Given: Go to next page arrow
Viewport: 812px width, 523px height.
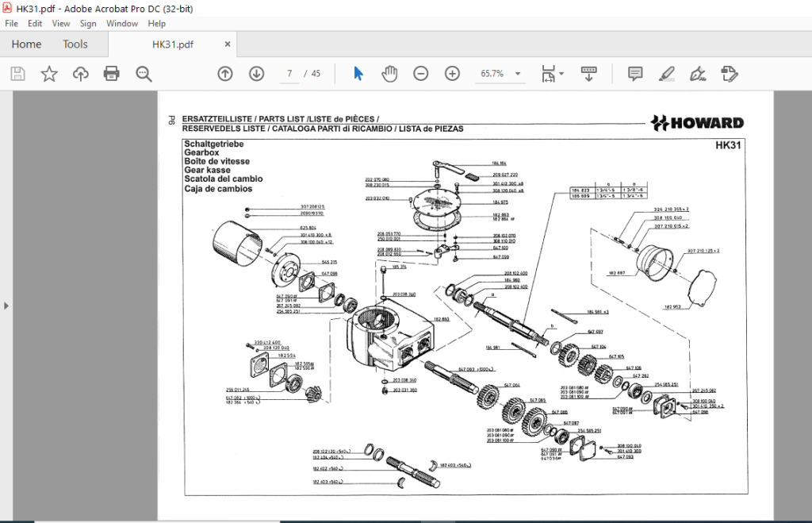Looking at the screenshot, I should [256, 74].
